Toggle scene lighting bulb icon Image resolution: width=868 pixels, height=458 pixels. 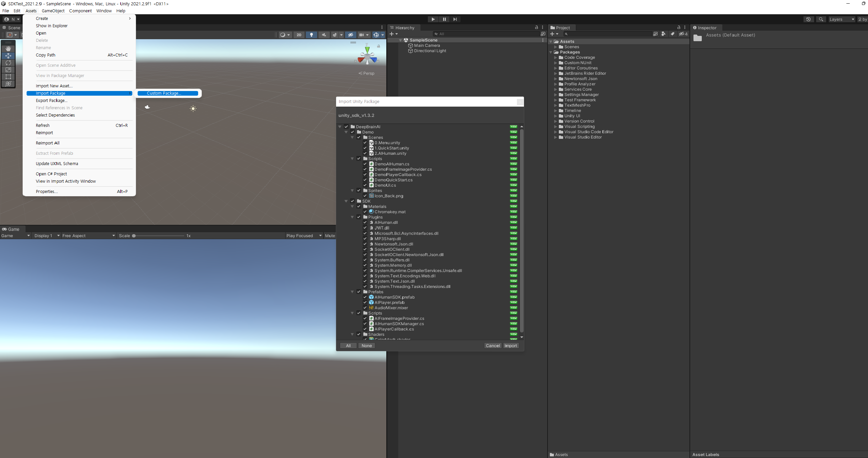pyautogui.click(x=311, y=35)
